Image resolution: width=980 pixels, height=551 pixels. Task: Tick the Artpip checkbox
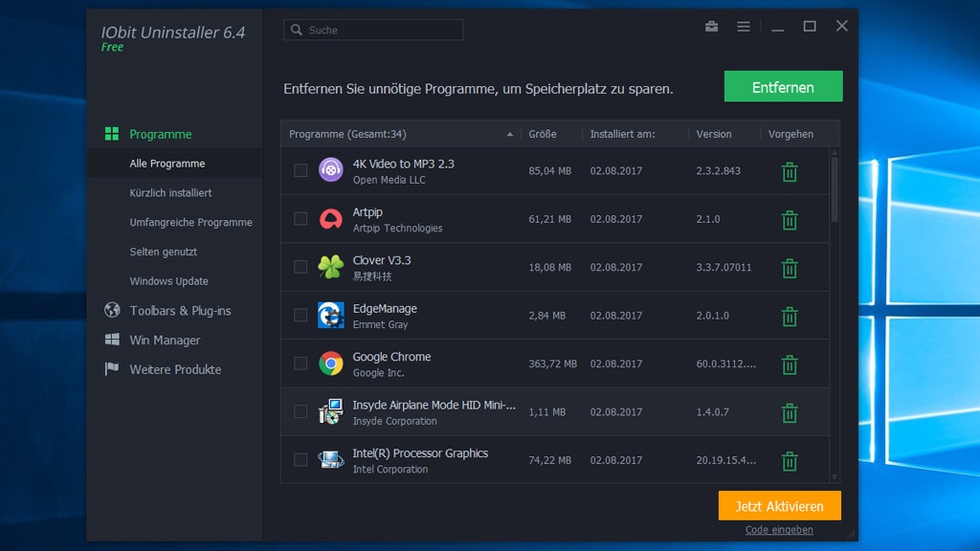pos(301,219)
